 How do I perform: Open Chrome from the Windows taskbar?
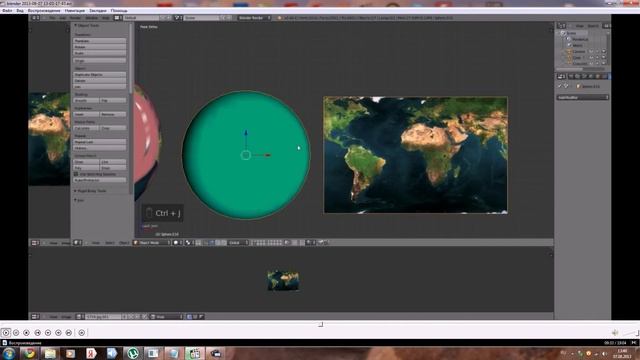pos(29,353)
